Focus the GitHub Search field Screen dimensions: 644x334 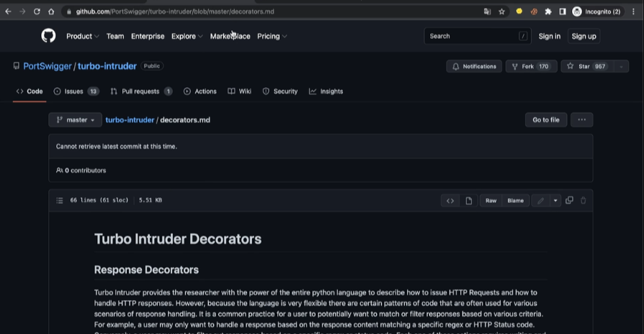478,36
